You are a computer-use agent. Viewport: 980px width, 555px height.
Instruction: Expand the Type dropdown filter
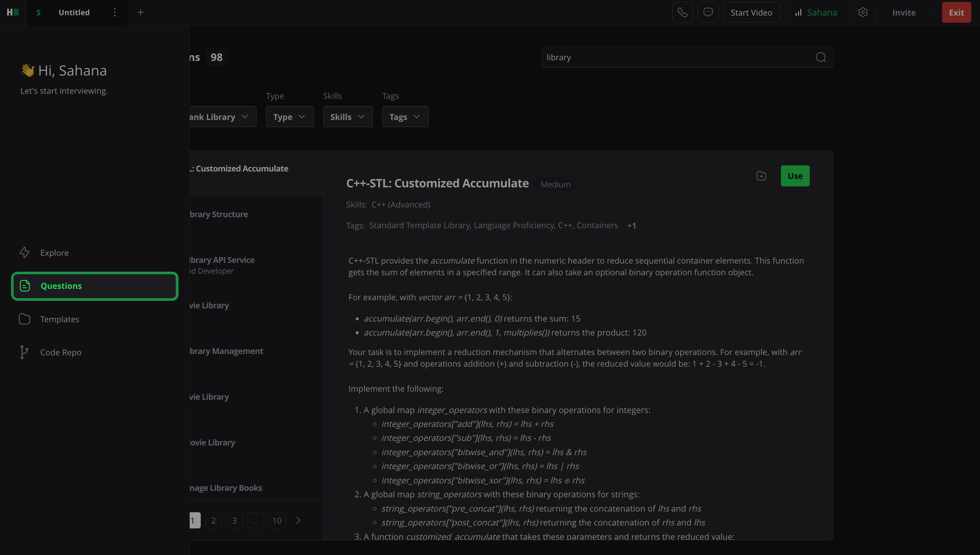(x=289, y=117)
